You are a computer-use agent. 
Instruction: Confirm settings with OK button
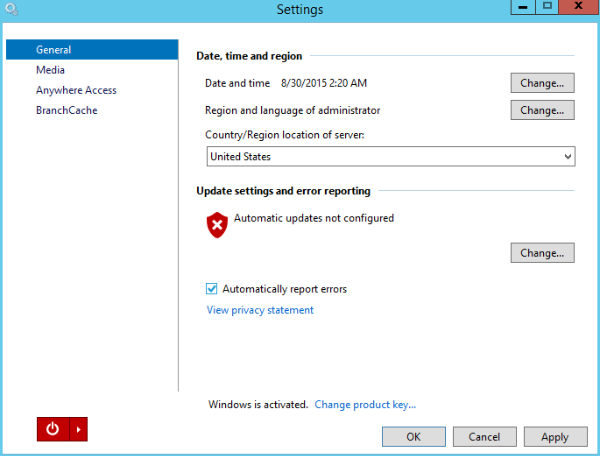click(414, 437)
